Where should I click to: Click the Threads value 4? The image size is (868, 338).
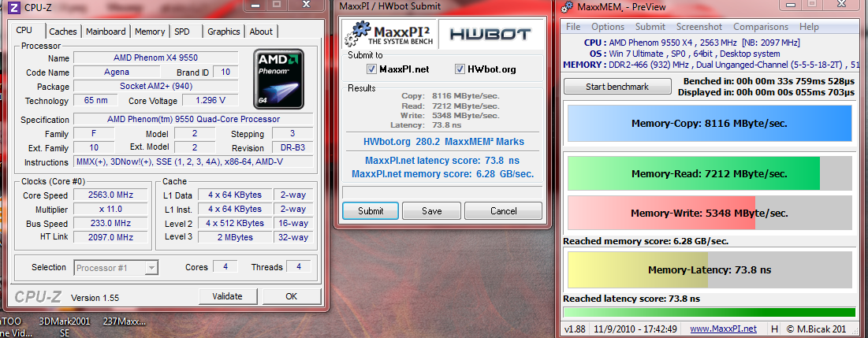tap(299, 266)
